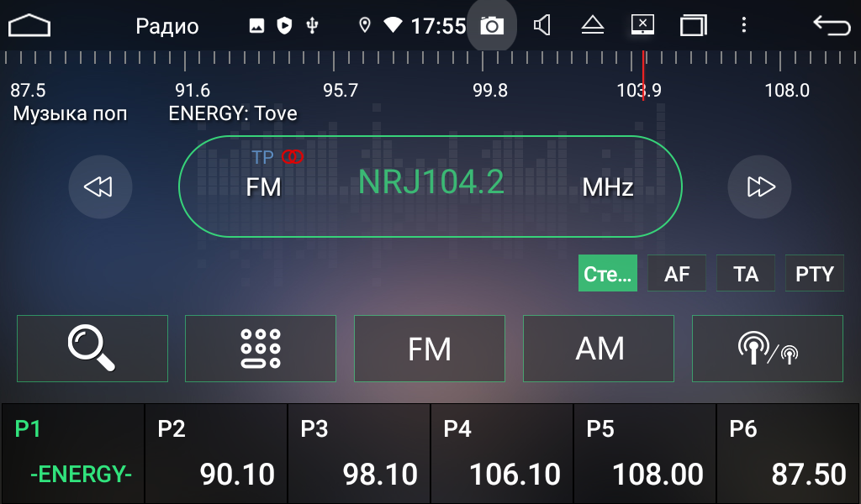This screenshot has width=861, height=504.
Task: Switch to the AM band button
Action: pyautogui.click(x=599, y=349)
